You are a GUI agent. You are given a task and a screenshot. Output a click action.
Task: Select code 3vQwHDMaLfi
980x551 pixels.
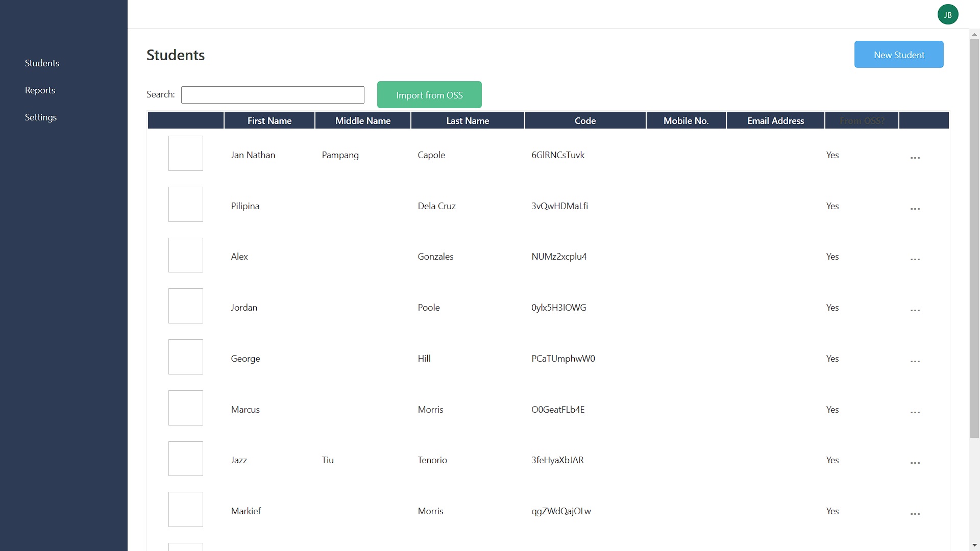tap(559, 206)
